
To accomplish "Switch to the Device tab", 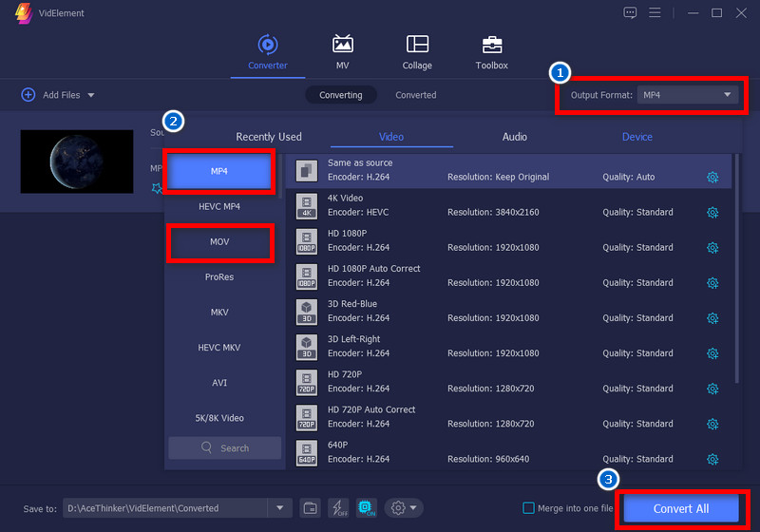I will click(636, 137).
